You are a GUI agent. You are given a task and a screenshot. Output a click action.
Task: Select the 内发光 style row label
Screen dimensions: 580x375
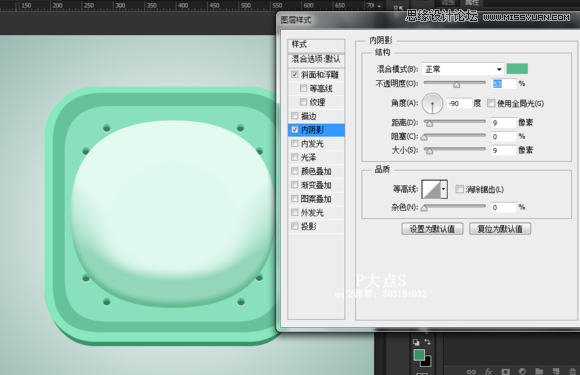(312, 143)
